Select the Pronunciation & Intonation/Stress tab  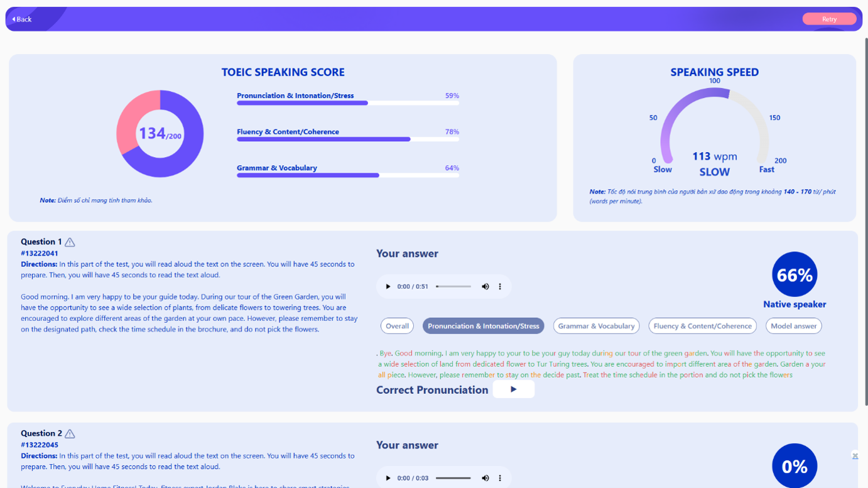pos(483,326)
